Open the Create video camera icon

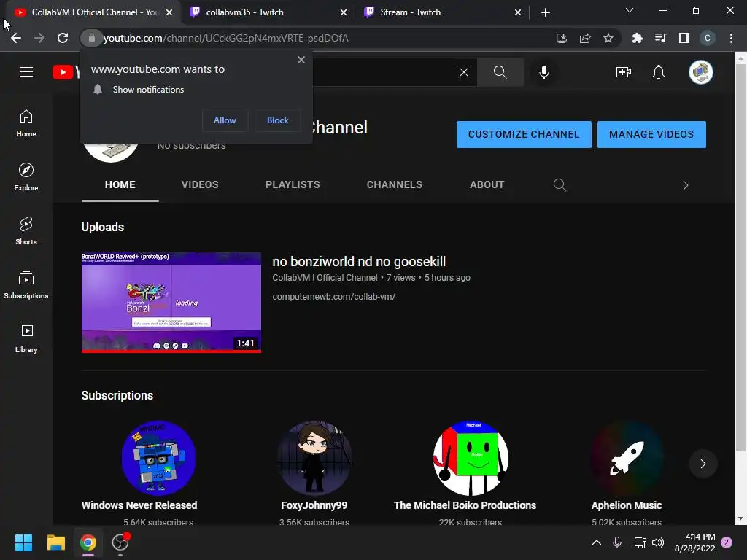point(623,72)
